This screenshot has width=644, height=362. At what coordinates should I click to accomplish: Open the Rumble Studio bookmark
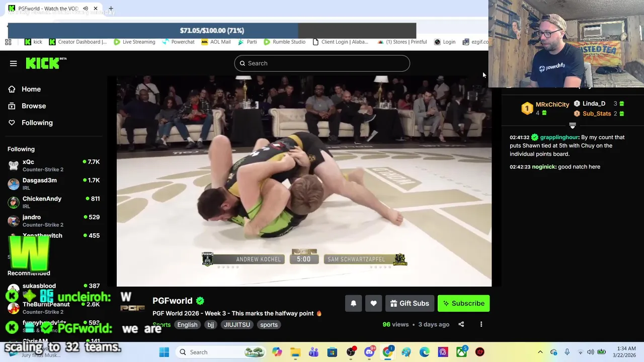(x=284, y=42)
